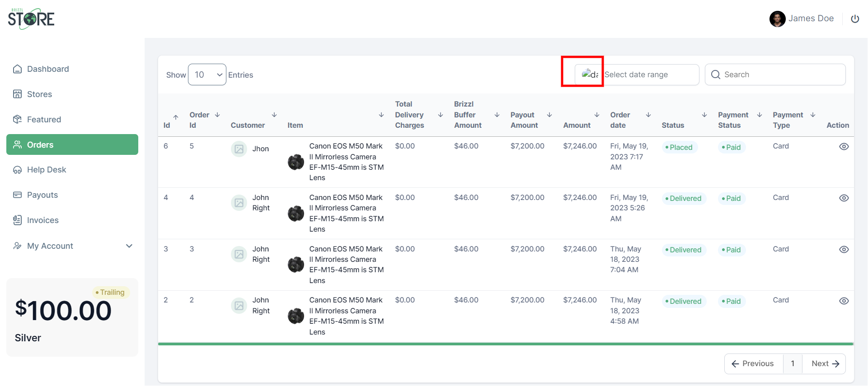Click the Next pagination button
Viewport: 868px width, 386px height.
(824, 364)
